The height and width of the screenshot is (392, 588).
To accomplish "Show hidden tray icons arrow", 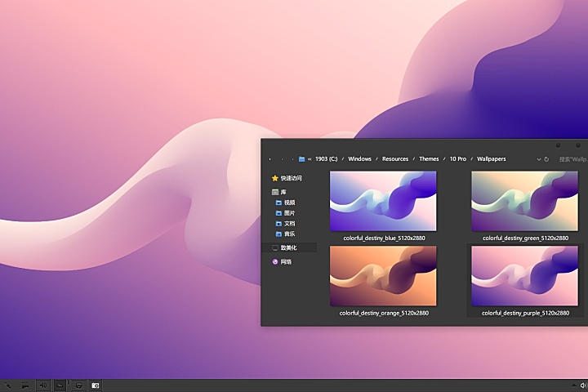I will click(x=574, y=385).
